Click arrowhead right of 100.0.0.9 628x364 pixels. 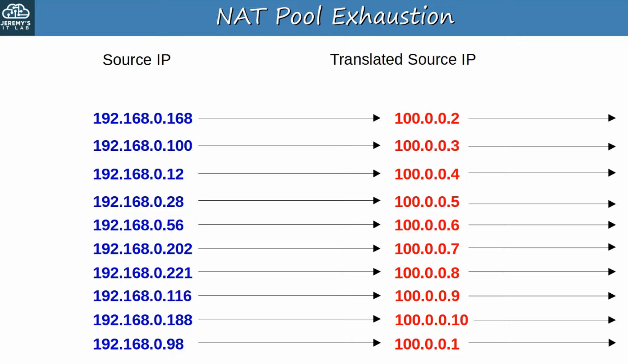[611, 296]
